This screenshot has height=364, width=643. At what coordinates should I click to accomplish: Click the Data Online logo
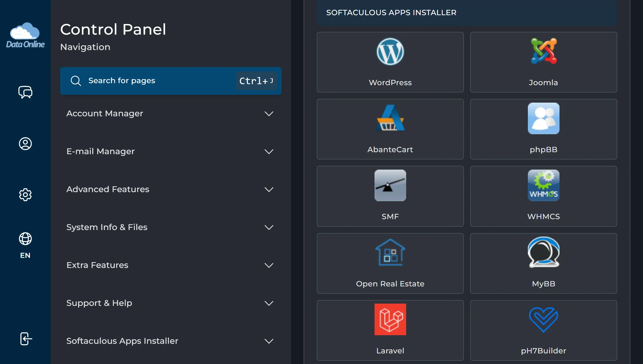click(x=25, y=35)
